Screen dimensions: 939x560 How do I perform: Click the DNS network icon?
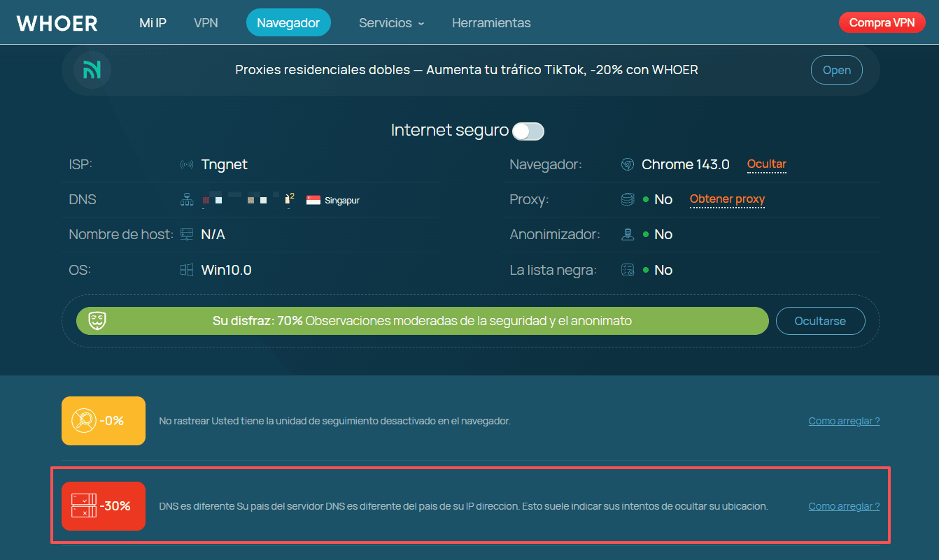[187, 200]
